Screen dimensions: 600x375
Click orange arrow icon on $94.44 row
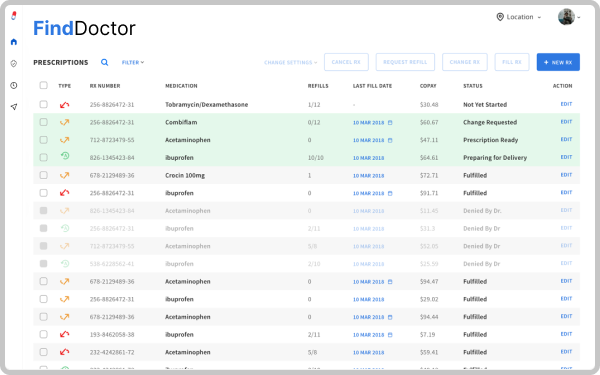(x=64, y=317)
